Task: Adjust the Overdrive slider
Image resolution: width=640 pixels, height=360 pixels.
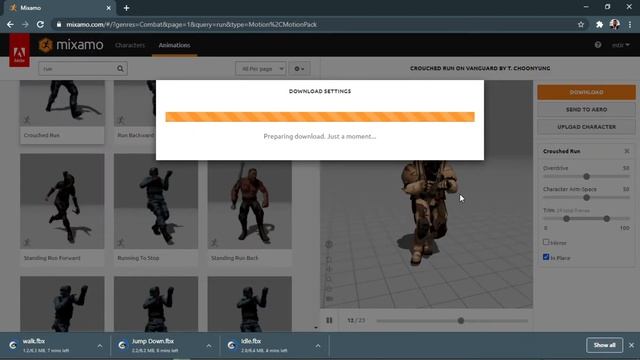Action: tap(587, 176)
